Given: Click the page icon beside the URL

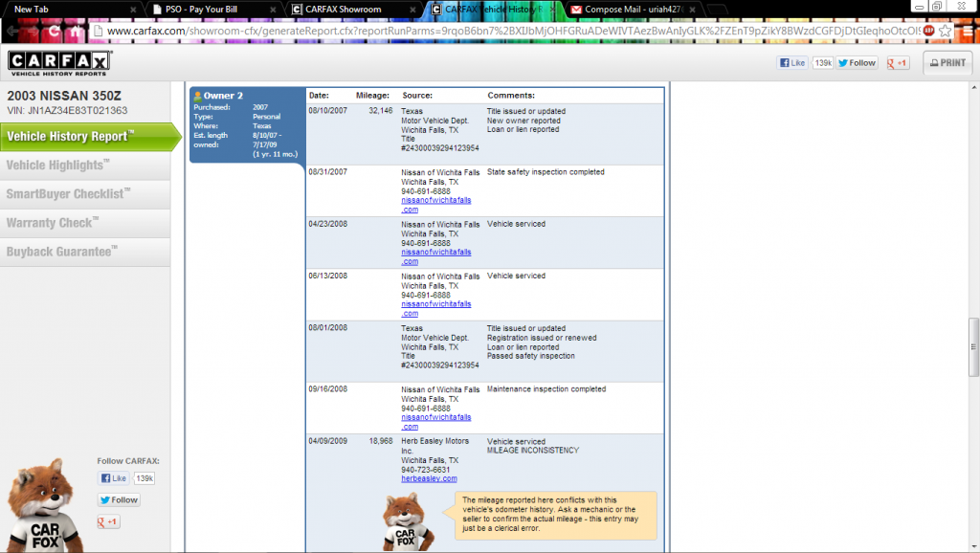Looking at the screenshot, I should [x=97, y=31].
